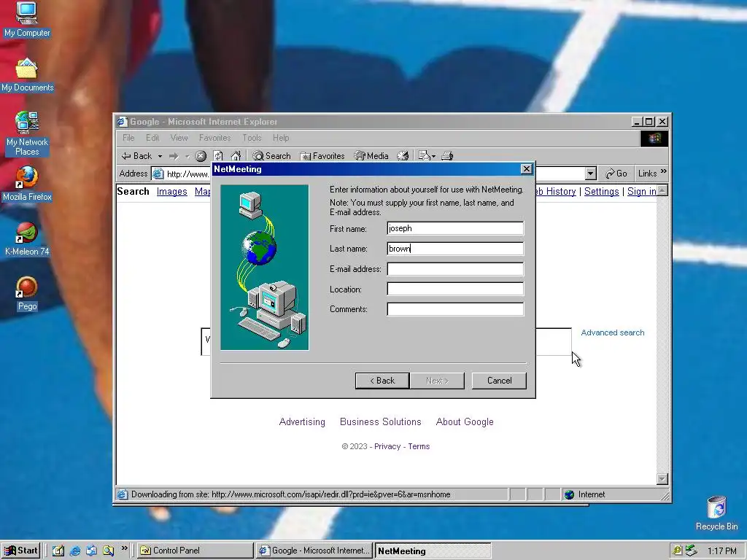Click into the Last name field

click(455, 249)
